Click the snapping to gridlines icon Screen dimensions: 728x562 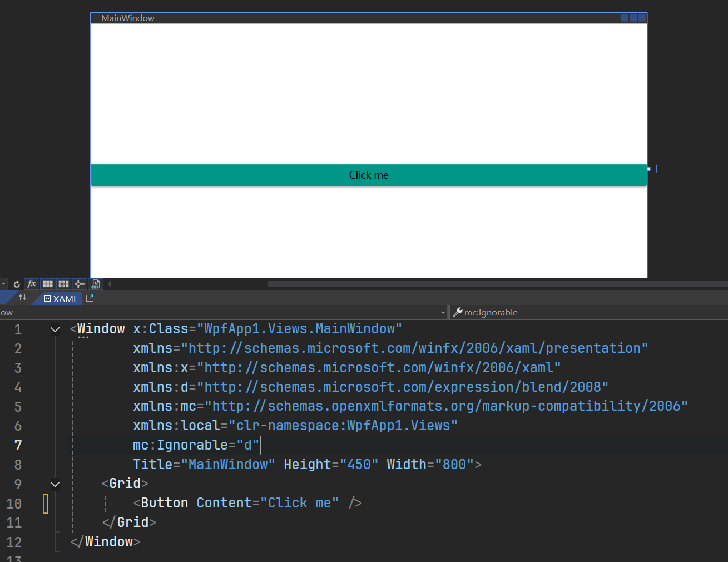pos(63,284)
